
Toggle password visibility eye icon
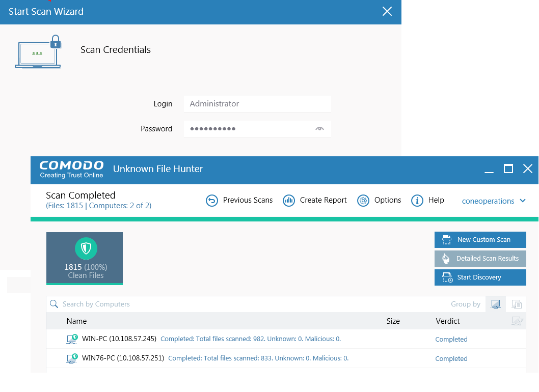pyautogui.click(x=320, y=129)
